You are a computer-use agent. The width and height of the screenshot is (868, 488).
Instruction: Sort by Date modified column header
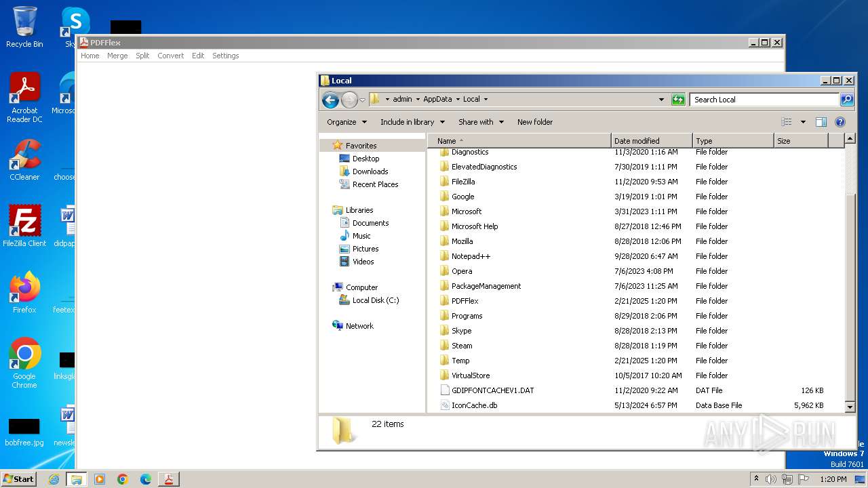(x=652, y=141)
